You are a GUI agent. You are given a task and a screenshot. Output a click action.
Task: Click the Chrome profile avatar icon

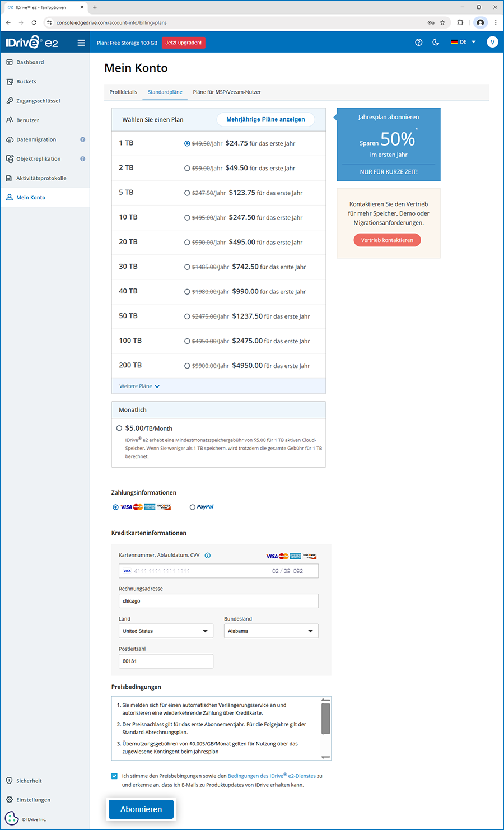(480, 22)
